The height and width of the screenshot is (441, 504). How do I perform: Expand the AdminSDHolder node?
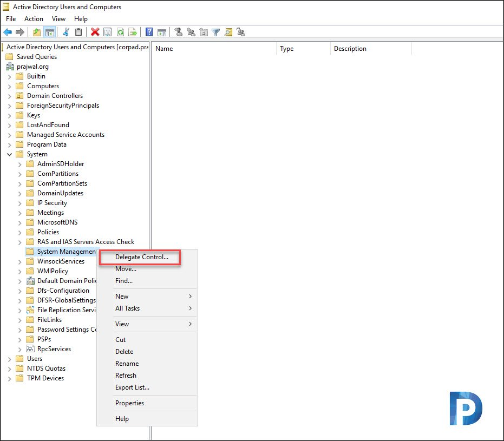pyautogui.click(x=19, y=164)
